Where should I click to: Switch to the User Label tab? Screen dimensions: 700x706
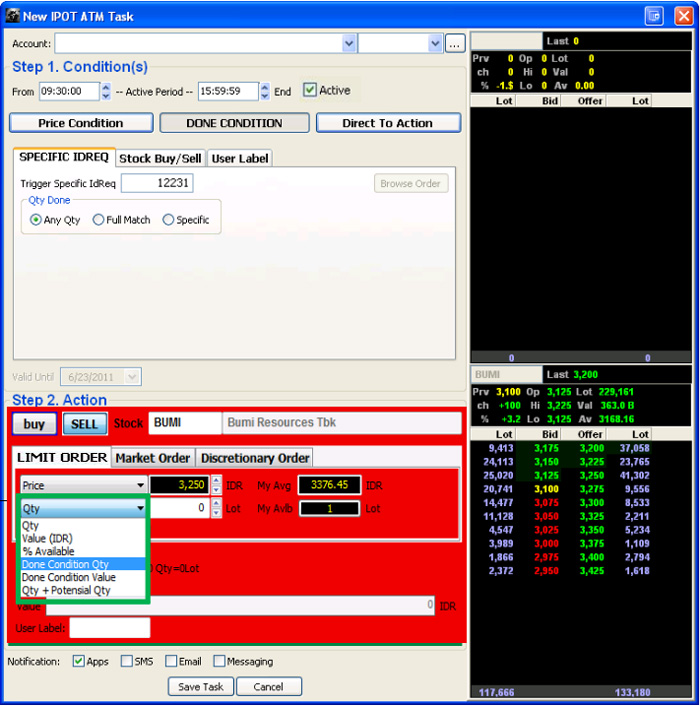pos(239,158)
